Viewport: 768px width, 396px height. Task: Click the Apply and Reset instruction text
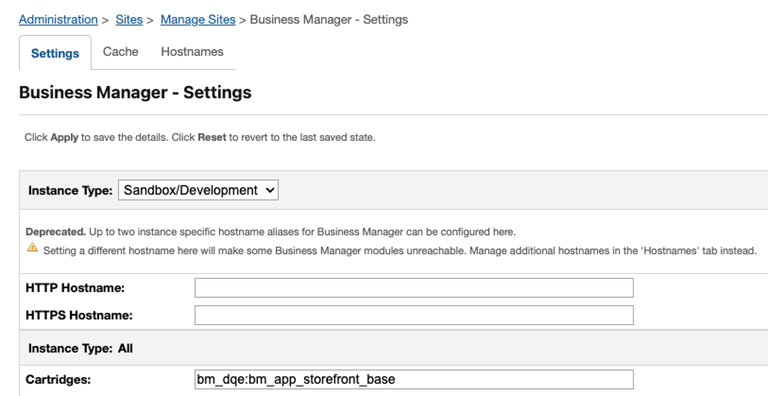tap(200, 137)
